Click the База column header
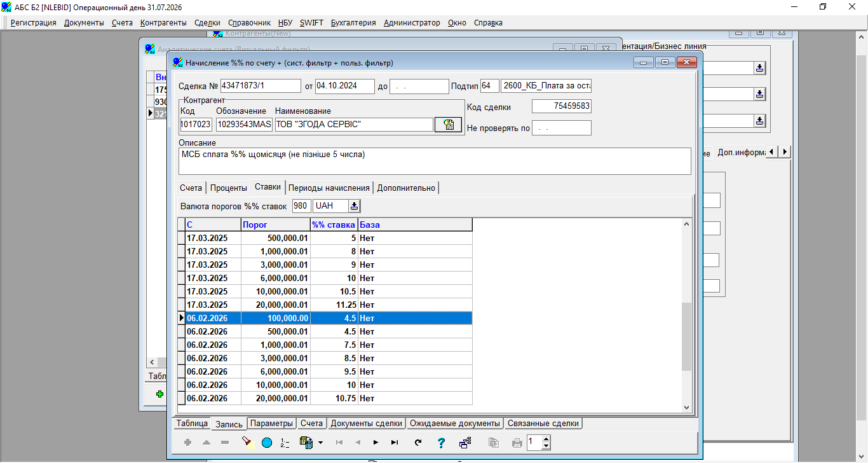868x463 pixels. click(x=415, y=225)
